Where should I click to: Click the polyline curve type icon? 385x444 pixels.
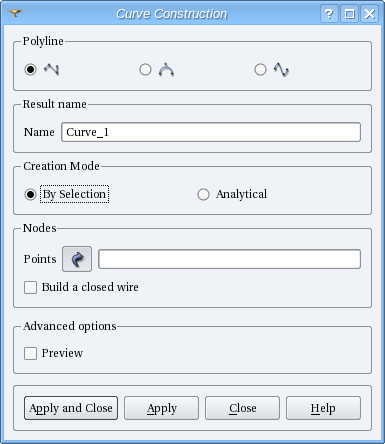pyautogui.click(x=51, y=69)
